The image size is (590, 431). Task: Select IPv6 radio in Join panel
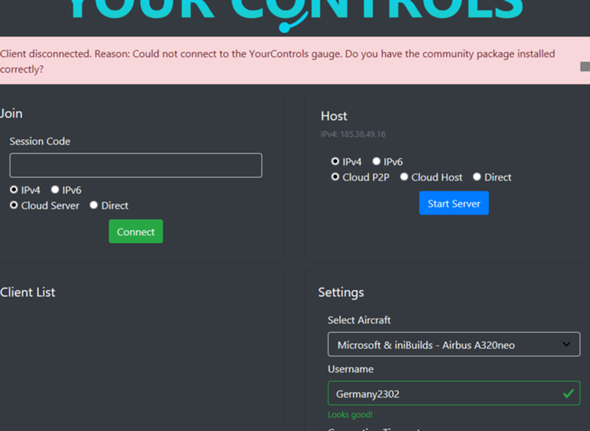point(55,190)
